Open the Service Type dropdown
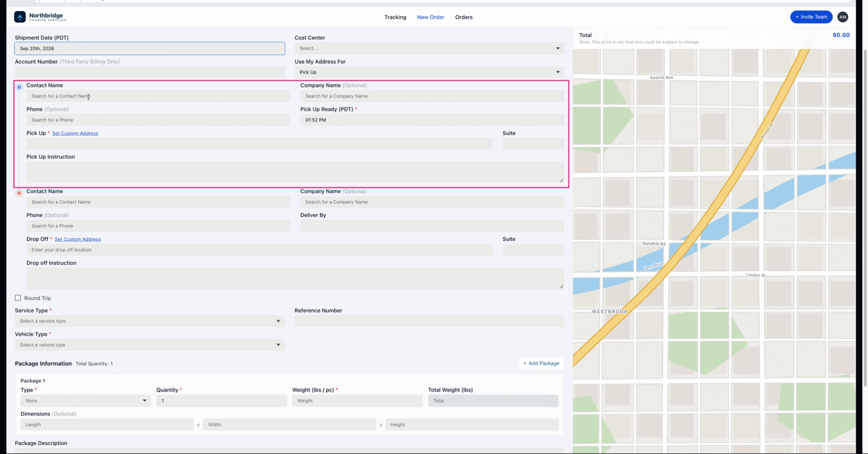Image resolution: width=868 pixels, height=454 pixels. coord(150,321)
